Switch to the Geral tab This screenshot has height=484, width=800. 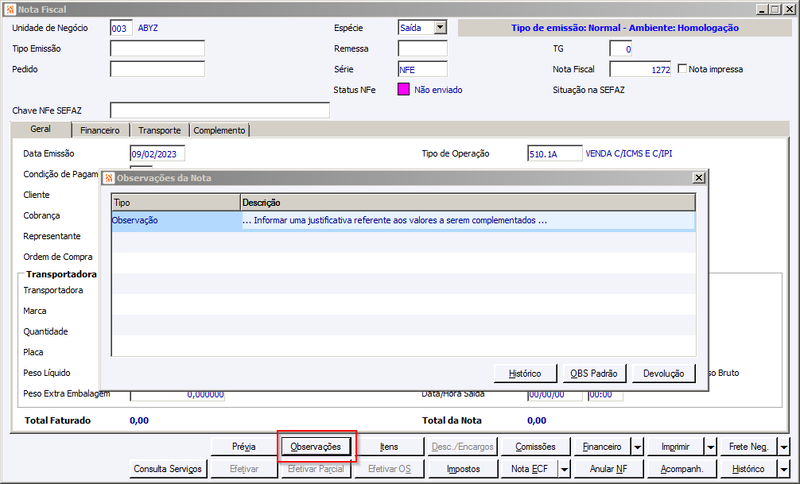(x=40, y=129)
